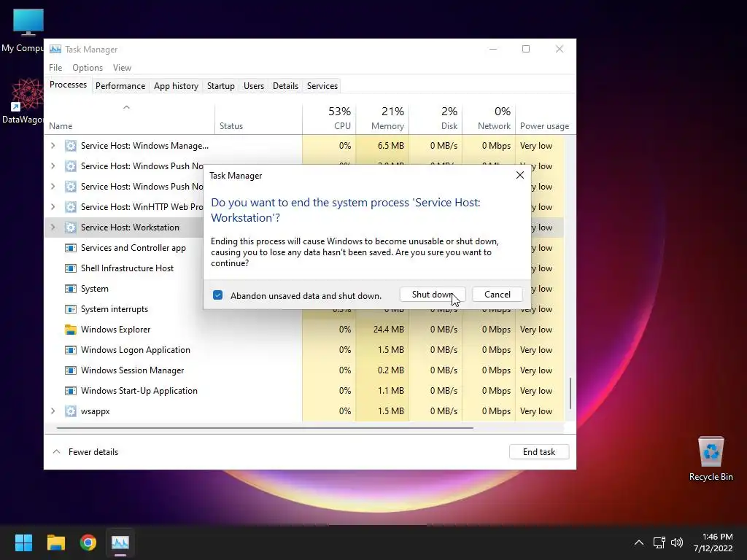Expand the Service Host: WinHTTP Web Pro row

tap(53, 207)
